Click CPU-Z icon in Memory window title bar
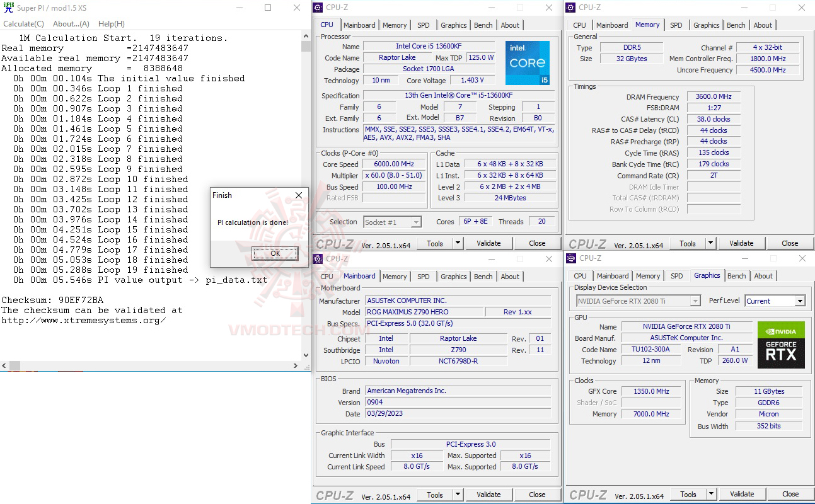 570,8
